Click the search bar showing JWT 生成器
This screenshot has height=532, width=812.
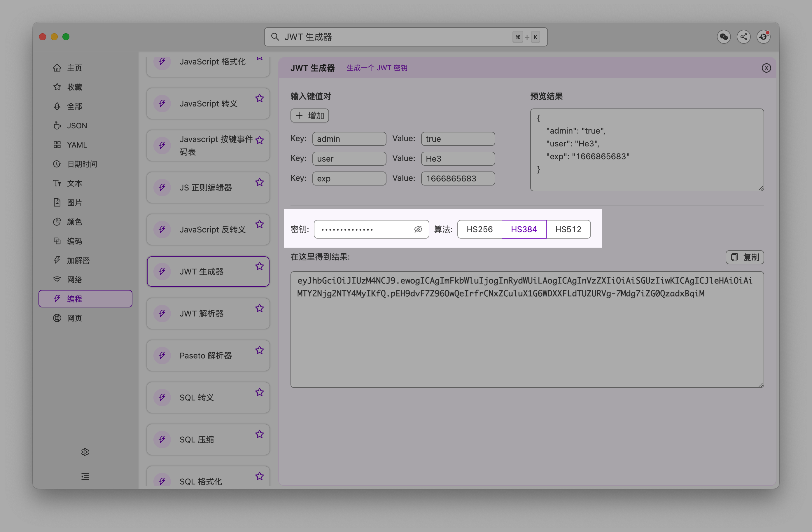click(406, 37)
